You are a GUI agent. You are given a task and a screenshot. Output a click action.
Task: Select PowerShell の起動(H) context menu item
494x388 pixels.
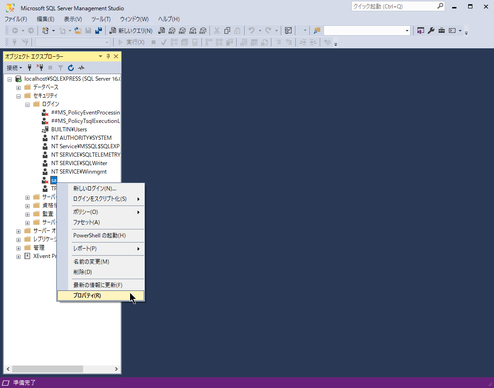pos(101,236)
